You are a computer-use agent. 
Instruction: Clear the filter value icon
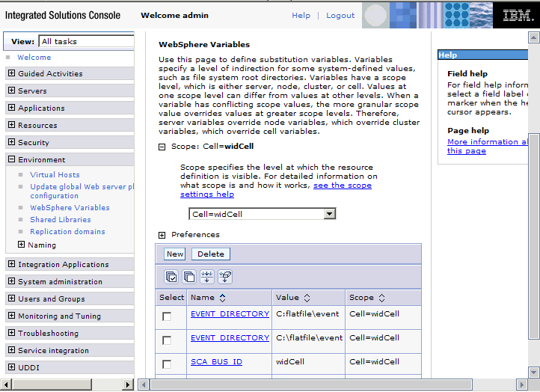point(225,277)
